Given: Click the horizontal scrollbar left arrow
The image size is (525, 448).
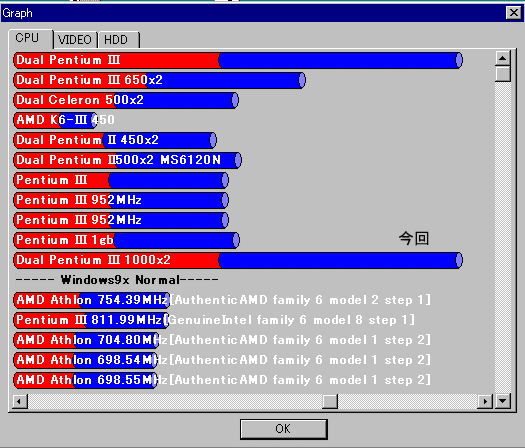Looking at the screenshot, I should coord(20,401).
